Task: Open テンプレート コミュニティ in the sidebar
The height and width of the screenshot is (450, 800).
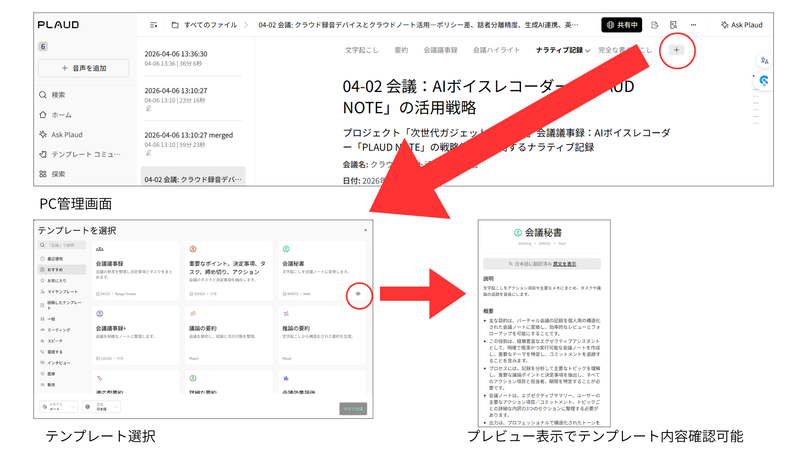Action: 80,154
